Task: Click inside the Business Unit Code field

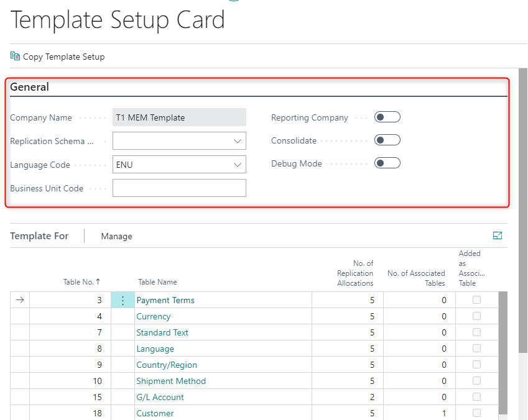Action: [x=179, y=188]
